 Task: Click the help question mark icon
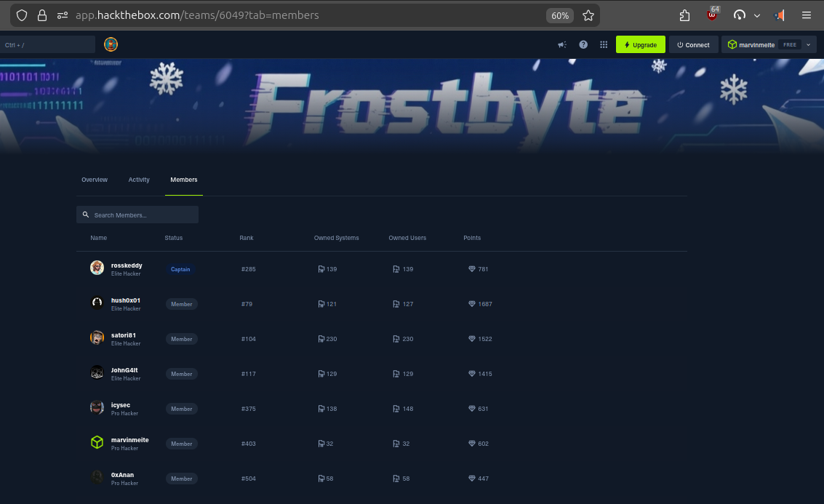coord(583,45)
